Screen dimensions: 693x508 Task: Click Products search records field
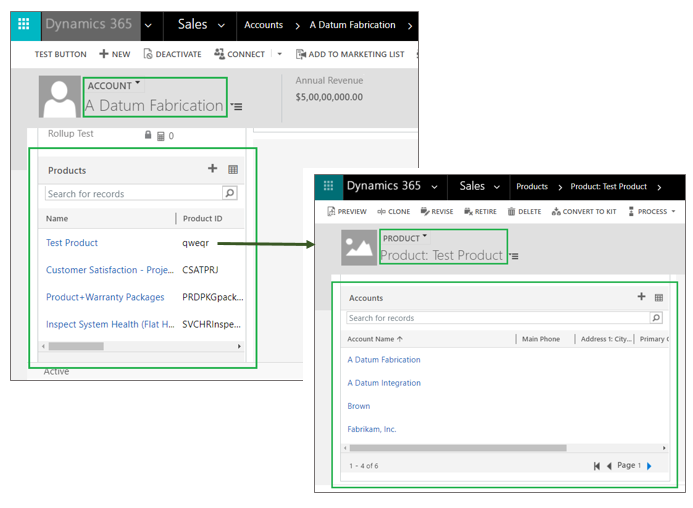click(x=133, y=194)
